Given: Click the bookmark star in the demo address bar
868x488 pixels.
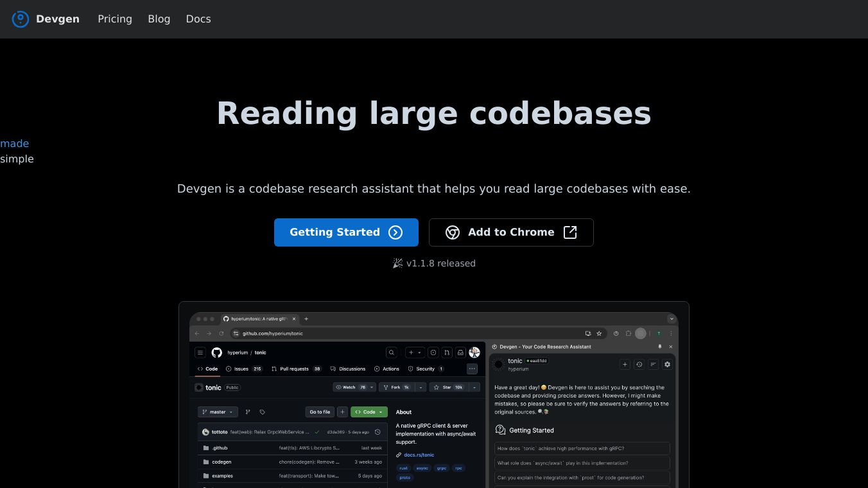Looking at the screenshot, I should [x=599, y=334].
